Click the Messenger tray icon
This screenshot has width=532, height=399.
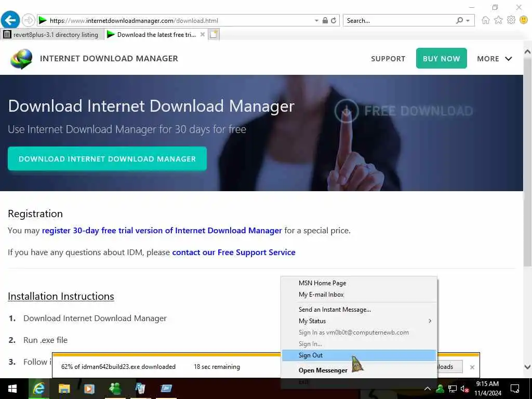click(x=440, y=389)
